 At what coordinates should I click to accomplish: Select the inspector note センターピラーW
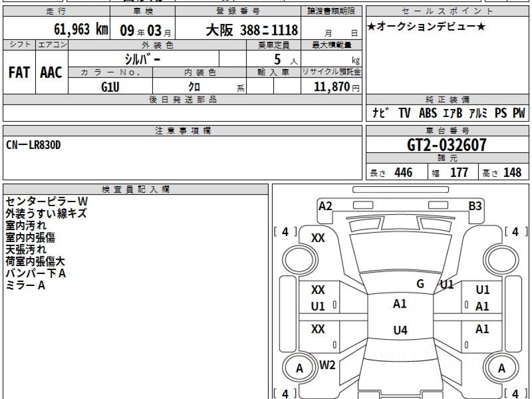pos(47,202)
